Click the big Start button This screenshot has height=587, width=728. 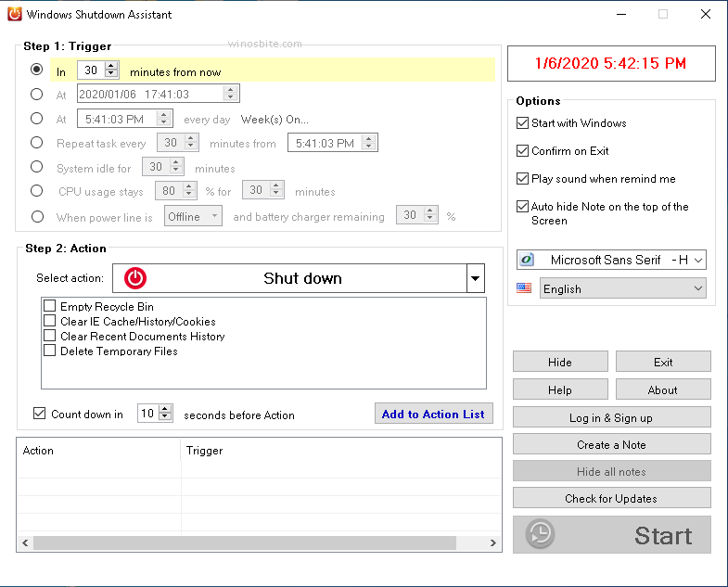pyautogui.click(x=611, y=534)
